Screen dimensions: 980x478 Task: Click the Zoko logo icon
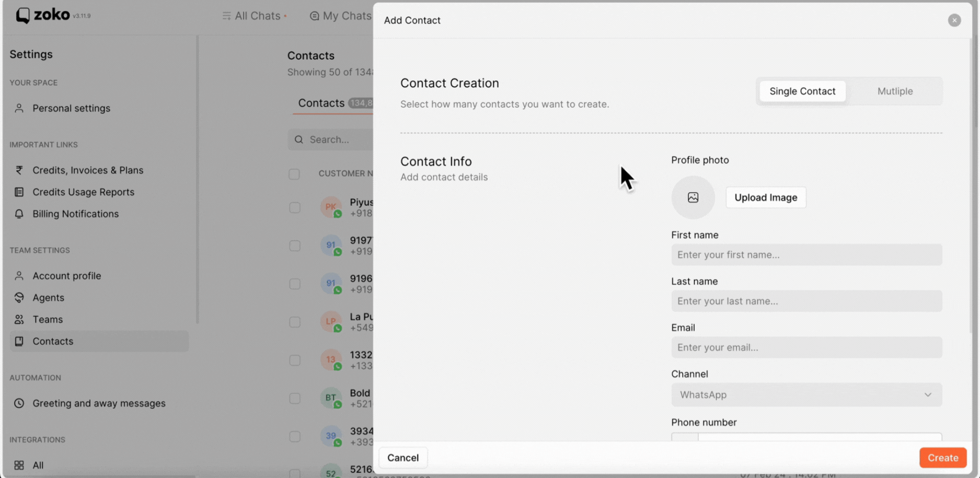point(22,16)
